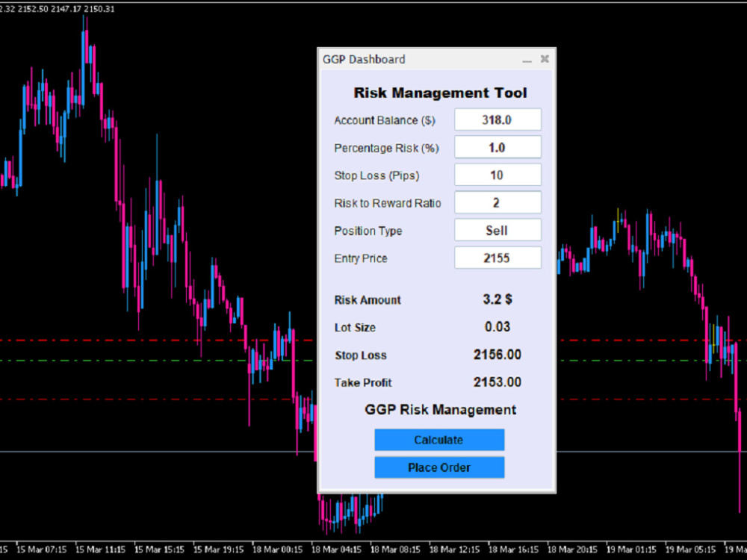This screenshot has height=560, width=747.
Task: Focus the Stop Loss (Pips) input field
Action: pos(498,175)
